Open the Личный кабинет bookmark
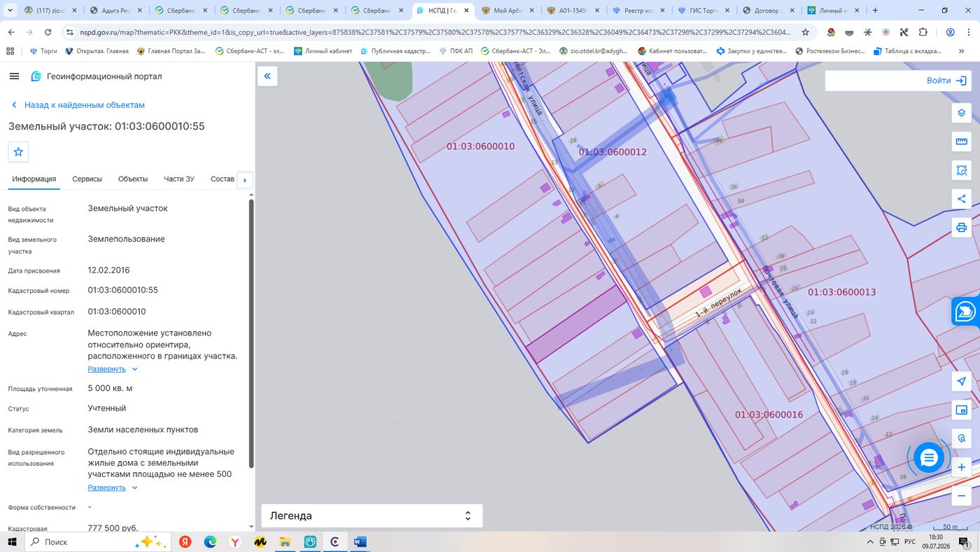 click(323, 51)
